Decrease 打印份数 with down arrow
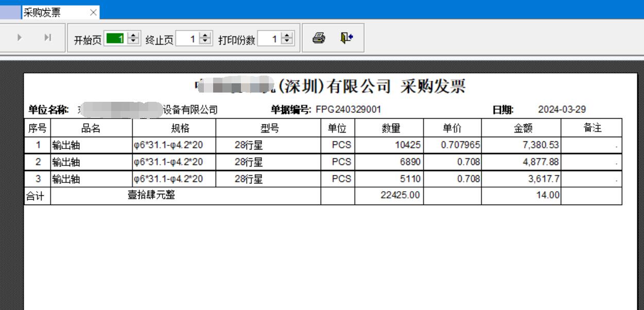Viewport: 644px width, 310px height. tap(287, 41)
